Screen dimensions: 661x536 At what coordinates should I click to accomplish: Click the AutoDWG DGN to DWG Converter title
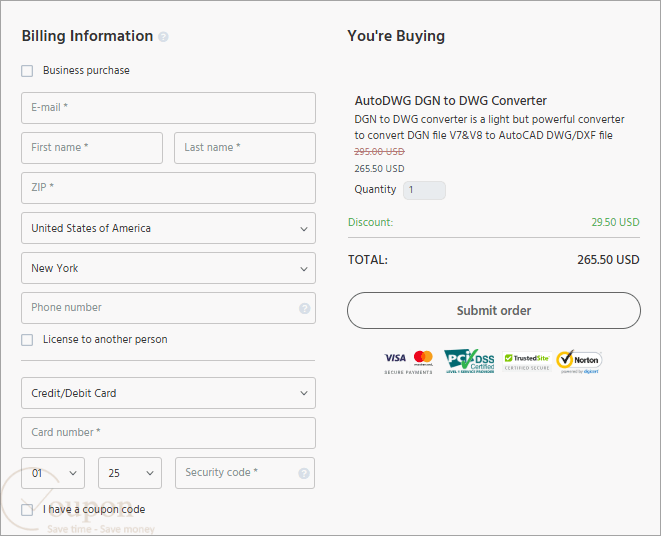pos(450,101)
